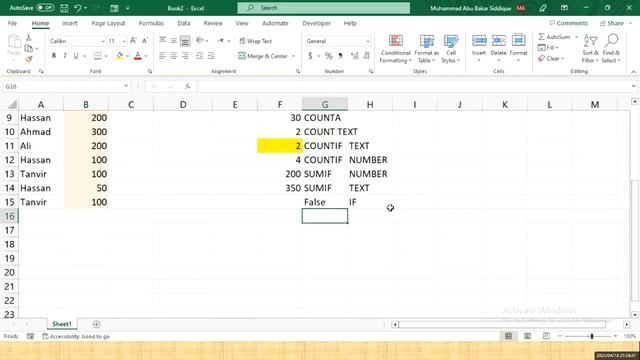
Task: Click the Increase Font Size icon
Action: [x=133, y=41]
